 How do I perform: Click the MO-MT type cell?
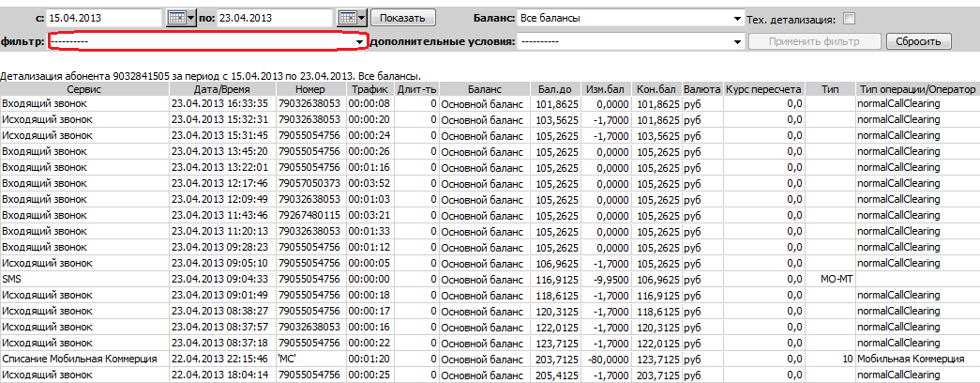point(830,279)
